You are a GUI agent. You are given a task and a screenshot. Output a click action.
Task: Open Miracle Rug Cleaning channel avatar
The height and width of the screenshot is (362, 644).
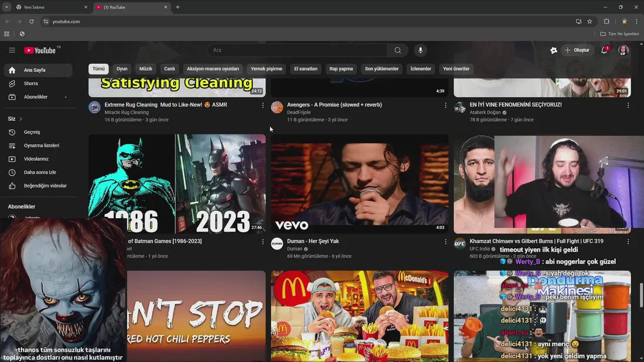click(95, 107)
